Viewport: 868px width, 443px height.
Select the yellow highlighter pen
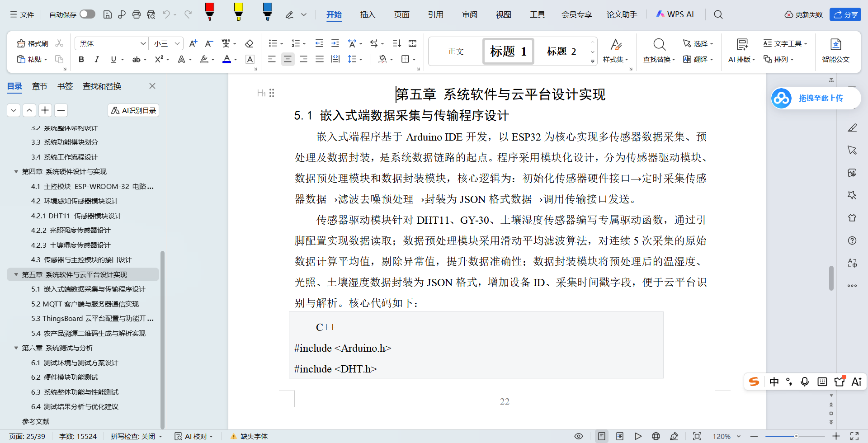238,12
